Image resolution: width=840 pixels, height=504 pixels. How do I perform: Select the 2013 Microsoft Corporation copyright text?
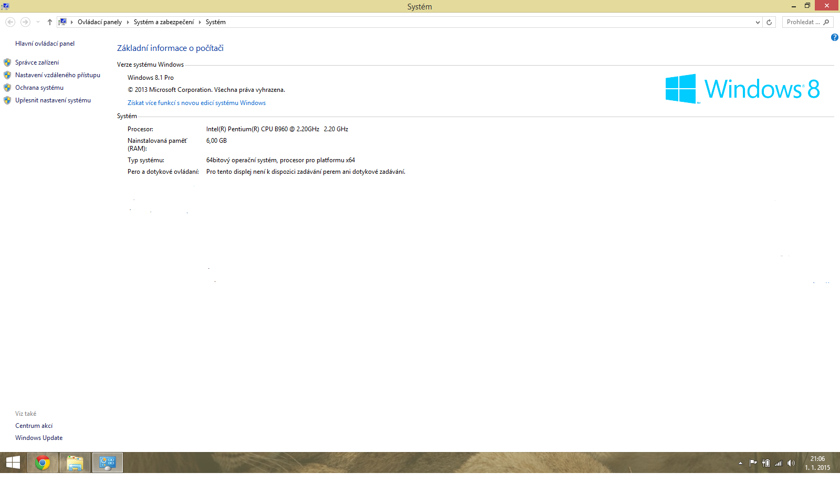206,90
